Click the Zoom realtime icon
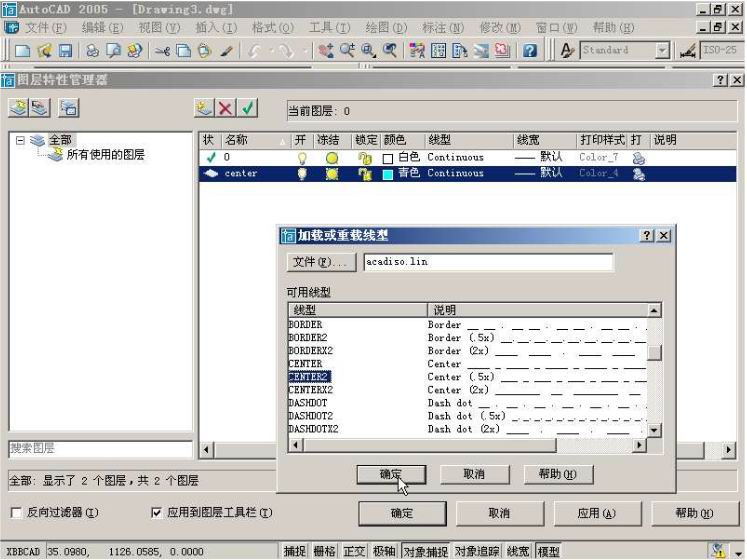The height and width of the screenshot is (560, 747). pyautogui.click(x=347, y=50)
